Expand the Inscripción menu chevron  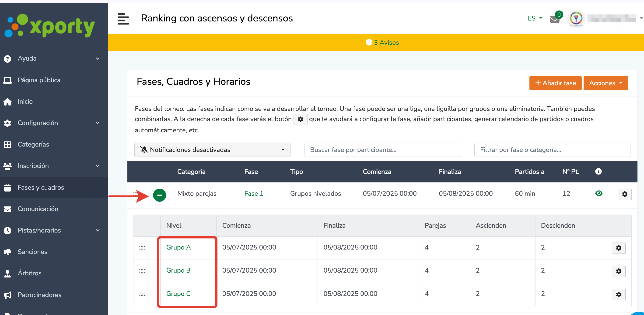98,166
